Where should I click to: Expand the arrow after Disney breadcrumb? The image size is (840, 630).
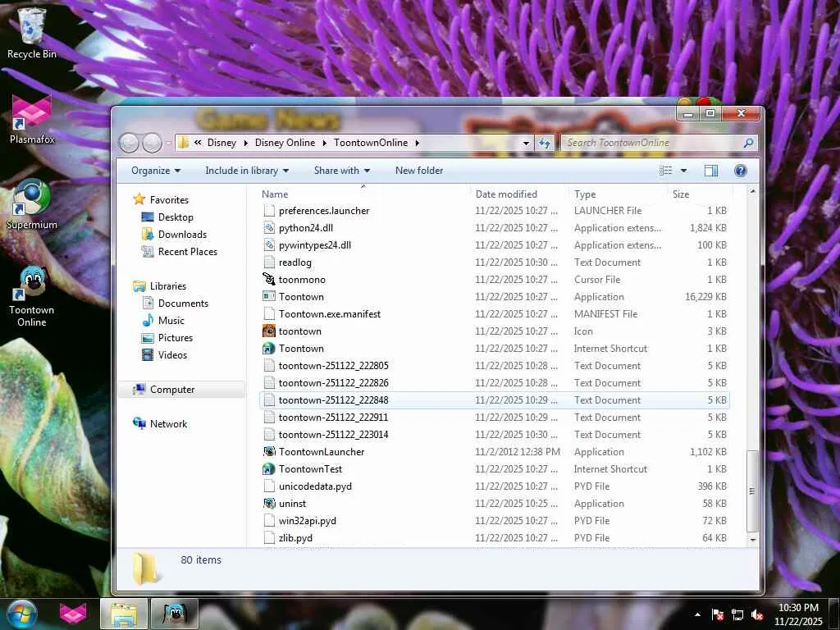(x=245, y=143)
